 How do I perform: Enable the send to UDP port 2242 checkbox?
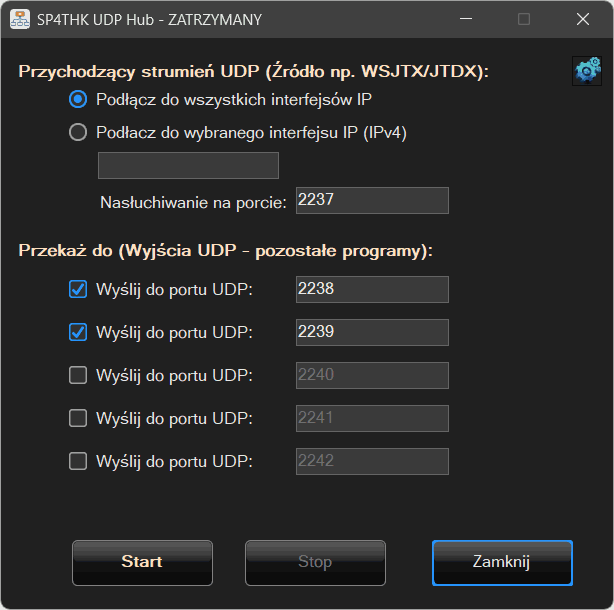click(78, 461)
